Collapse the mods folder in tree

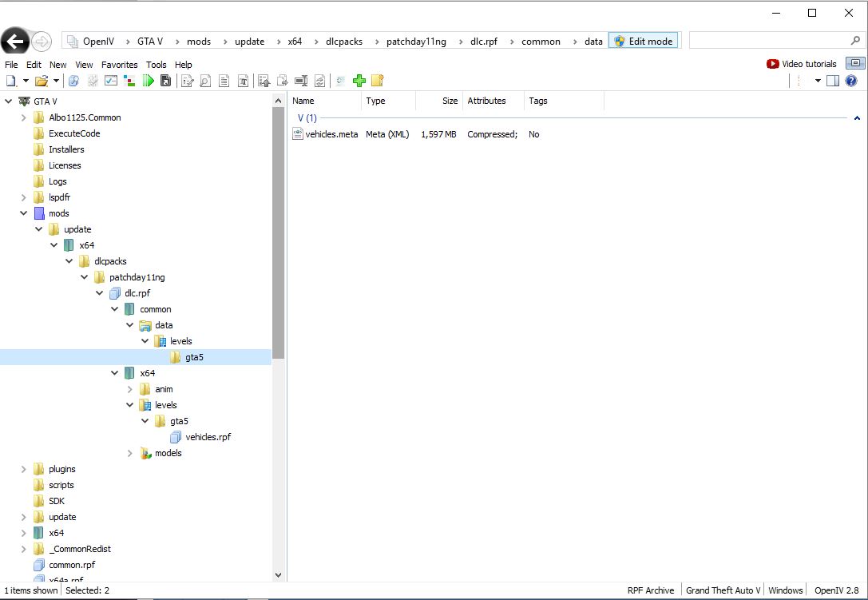pyautogui.click(x=24, y=213)
